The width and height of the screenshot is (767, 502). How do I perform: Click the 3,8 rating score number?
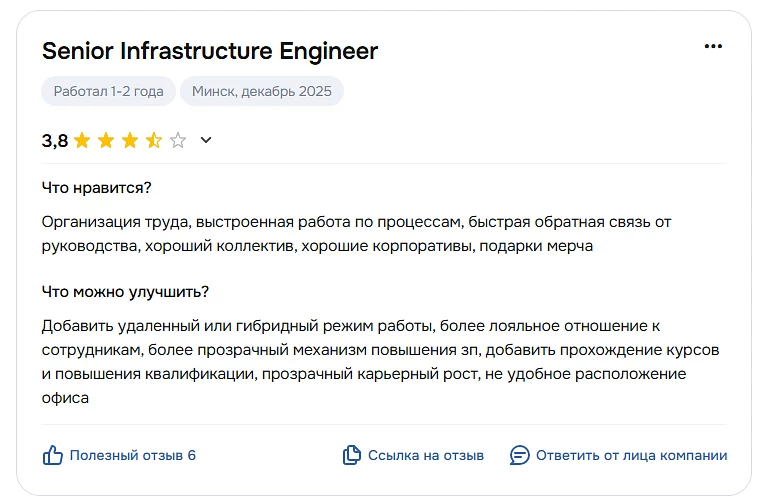[55, 141]
